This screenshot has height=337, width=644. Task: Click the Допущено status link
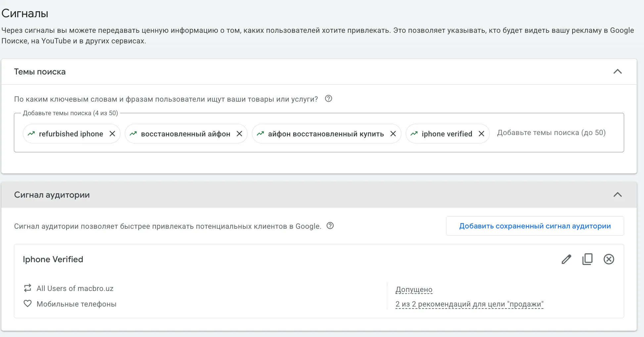click(x=414, y=290)
